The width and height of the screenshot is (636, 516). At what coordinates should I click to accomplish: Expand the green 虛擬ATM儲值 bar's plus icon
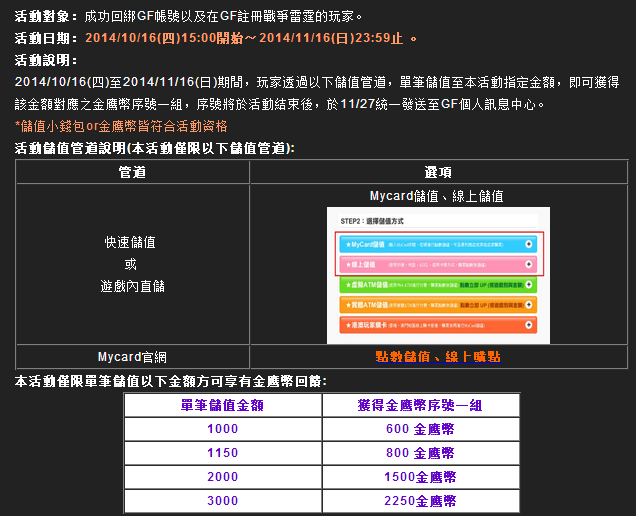[528, 284]
